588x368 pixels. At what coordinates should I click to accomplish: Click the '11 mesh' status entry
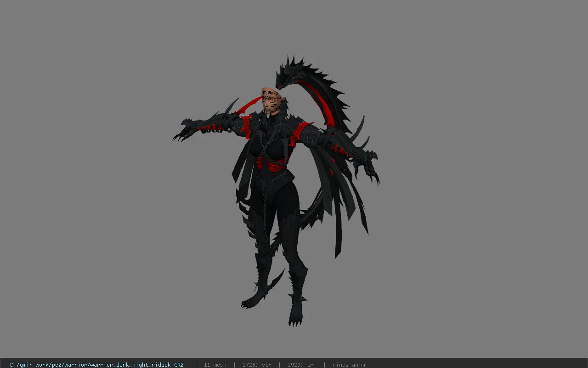pos(215,365)
